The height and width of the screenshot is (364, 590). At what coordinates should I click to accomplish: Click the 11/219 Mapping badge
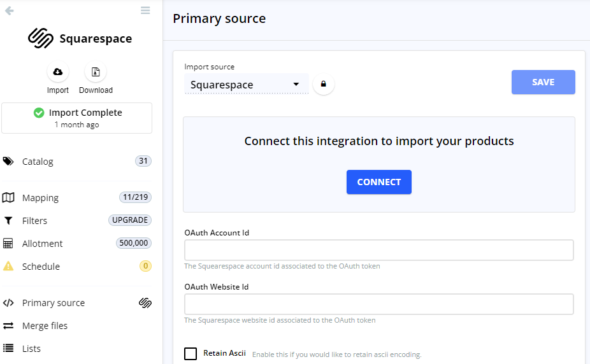tap(136, 197)
